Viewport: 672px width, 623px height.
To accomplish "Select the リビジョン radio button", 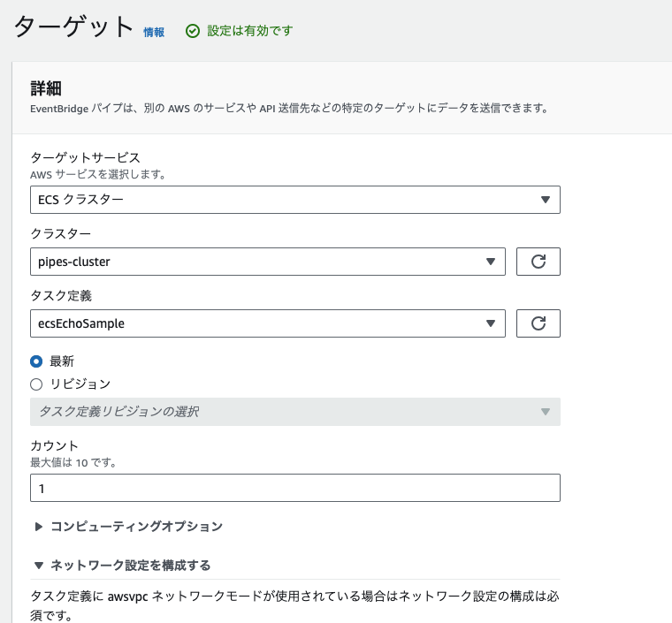I will [x=36, y=384].
